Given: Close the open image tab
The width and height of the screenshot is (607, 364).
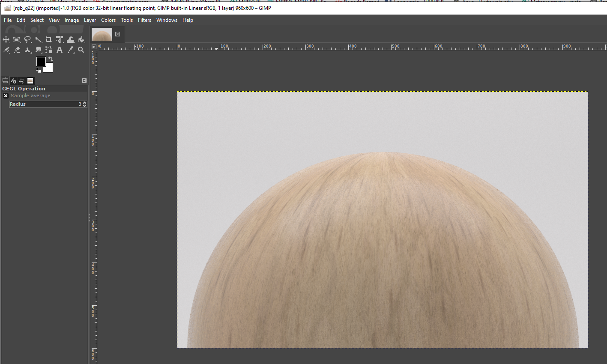Looking at the screenshot, I should (x=117, y=34).
